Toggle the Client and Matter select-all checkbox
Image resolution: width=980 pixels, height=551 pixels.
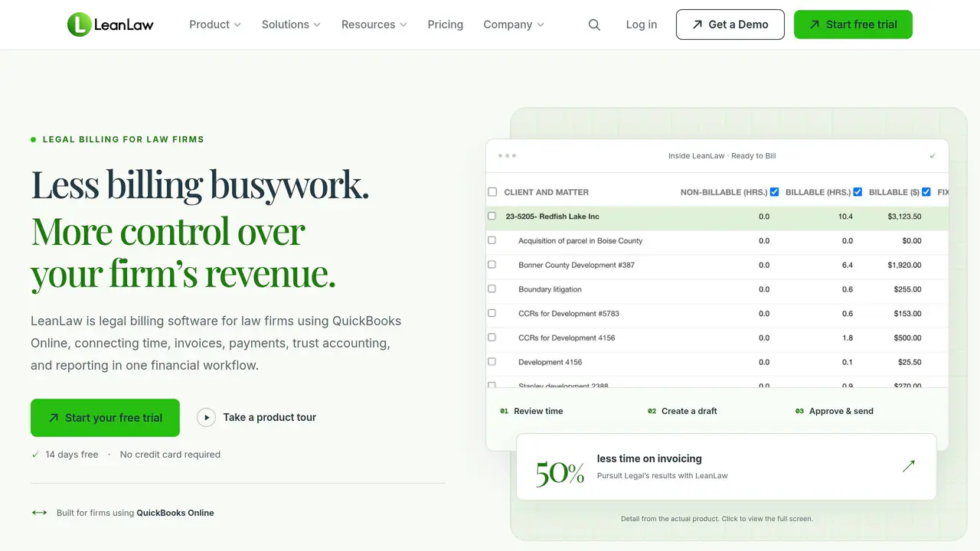[492, 192]
